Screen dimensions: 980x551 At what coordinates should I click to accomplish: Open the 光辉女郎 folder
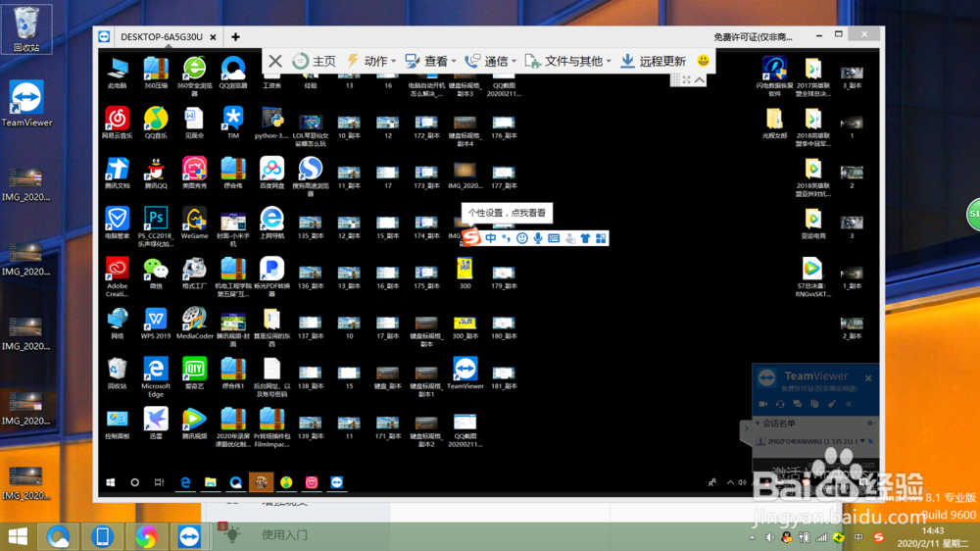point(774,122)
